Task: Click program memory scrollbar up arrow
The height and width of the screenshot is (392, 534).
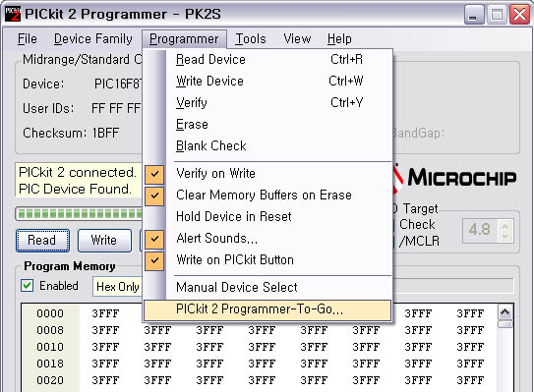Action: [x=505, y=312]
